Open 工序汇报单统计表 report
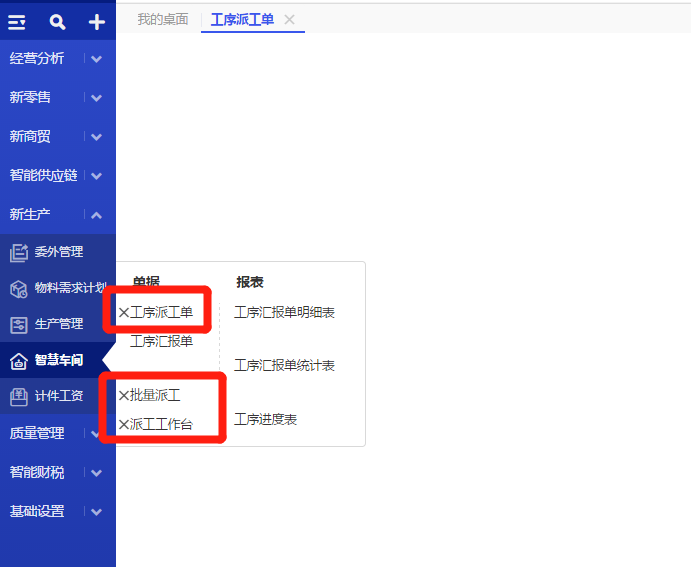691x567 pixels. point(284,366)
